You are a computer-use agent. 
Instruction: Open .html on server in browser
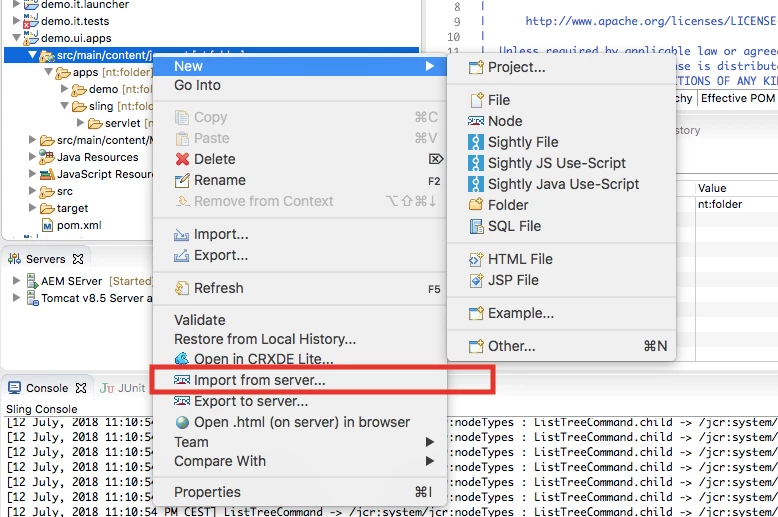coord(300,422)
